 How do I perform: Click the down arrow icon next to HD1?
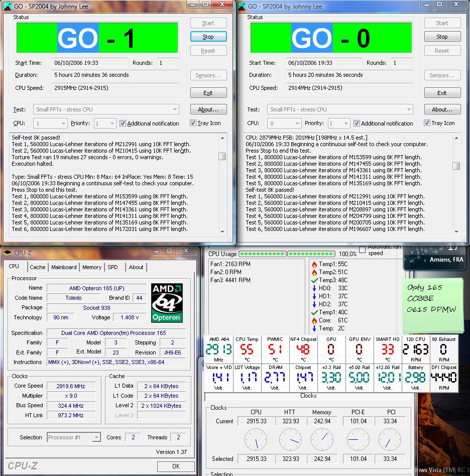pos(314,296)
